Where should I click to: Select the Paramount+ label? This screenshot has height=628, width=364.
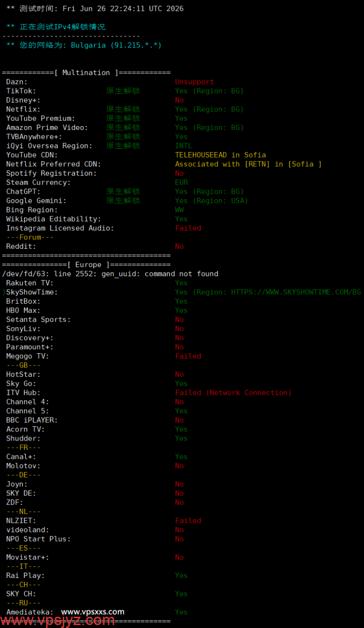tap(30, 347)
